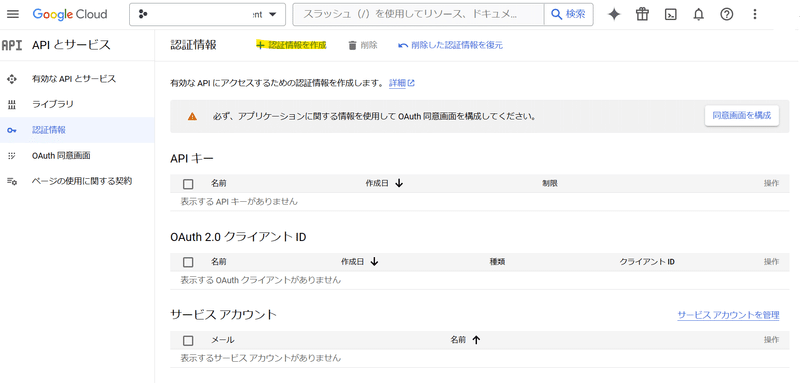Select 有効な API とサービス in sidebar
Viewport: 800px width, 383px height.
[x=74, y=79]
